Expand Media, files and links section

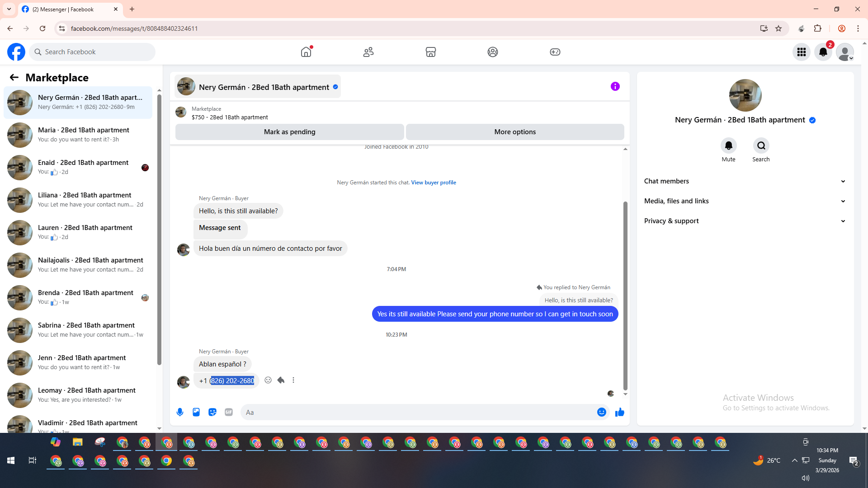[745, 201]
